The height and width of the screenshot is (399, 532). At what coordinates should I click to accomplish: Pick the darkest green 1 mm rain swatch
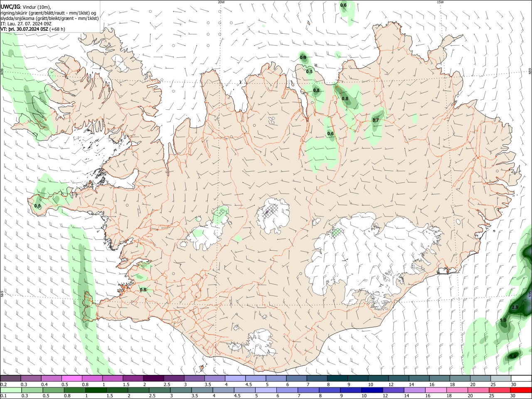[96, 390]
